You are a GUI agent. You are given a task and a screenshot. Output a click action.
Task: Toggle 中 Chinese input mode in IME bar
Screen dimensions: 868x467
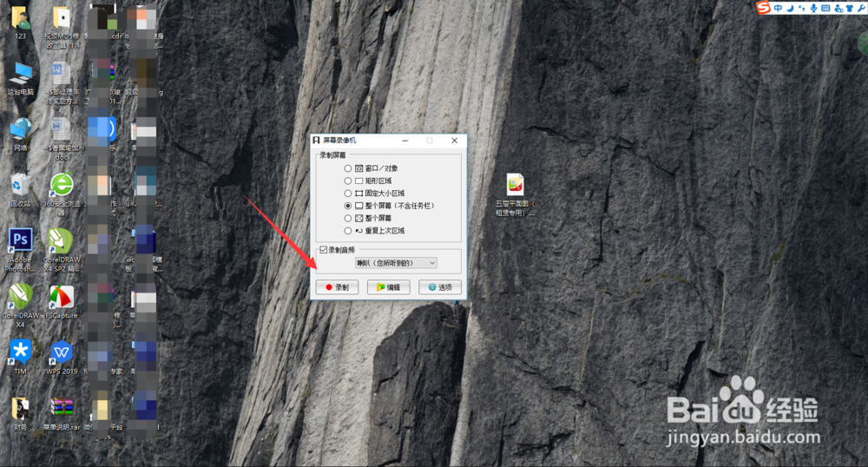coord(779,8)
